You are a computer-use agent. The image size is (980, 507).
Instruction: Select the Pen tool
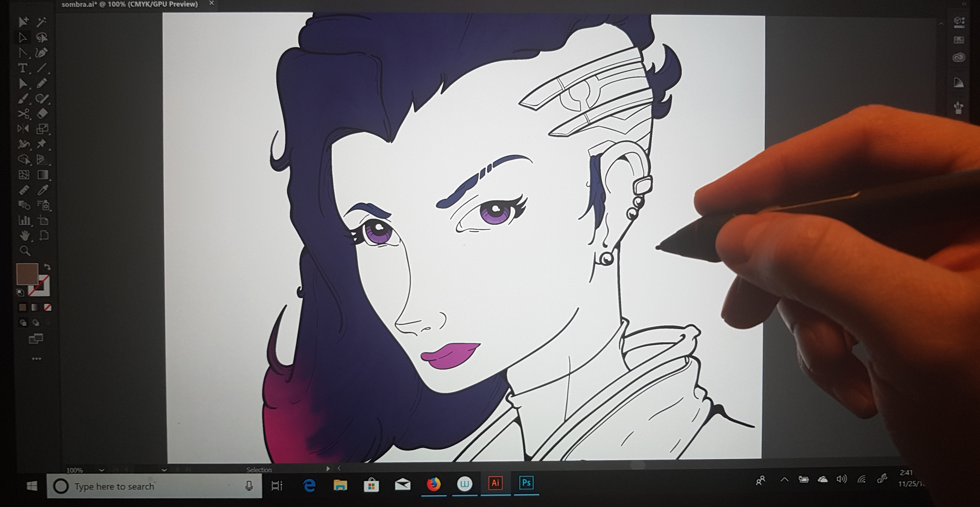pyautogui.click(x=42, y=53)
